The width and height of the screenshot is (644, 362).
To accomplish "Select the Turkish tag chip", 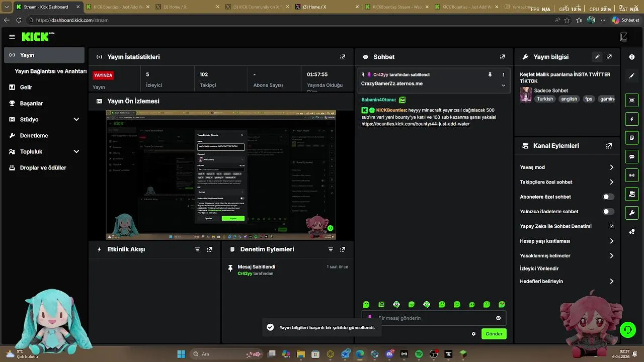I will tap(545, 99).
